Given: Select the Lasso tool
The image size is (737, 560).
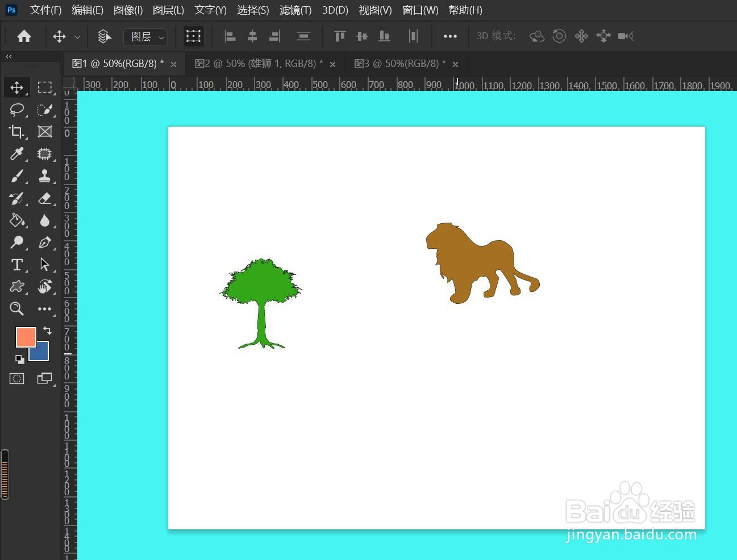Looking at the screenshot, I should pyautogui.click(x=16, y=110).
